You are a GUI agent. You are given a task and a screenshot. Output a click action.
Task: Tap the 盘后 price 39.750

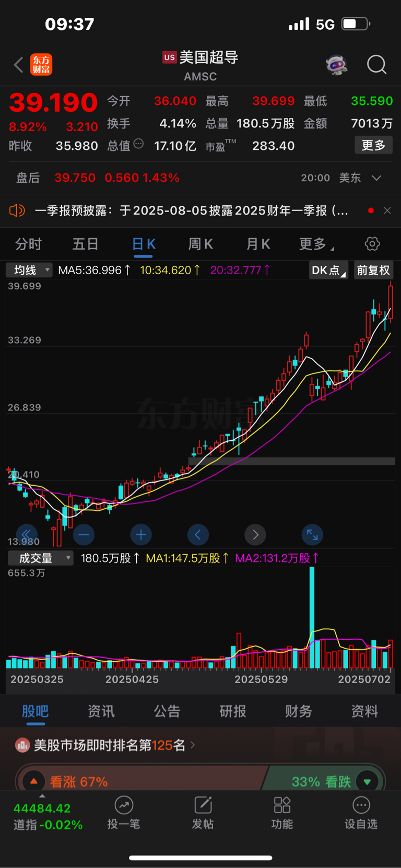pos(75,178)
